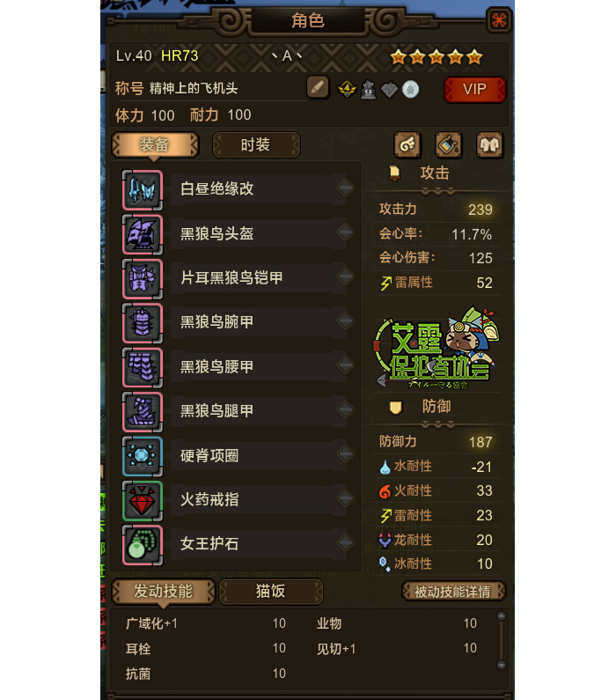Viewport: 616px width, 700px height.
Task: Click the gold rank 4 badge
Action: [x=347, y=90]
